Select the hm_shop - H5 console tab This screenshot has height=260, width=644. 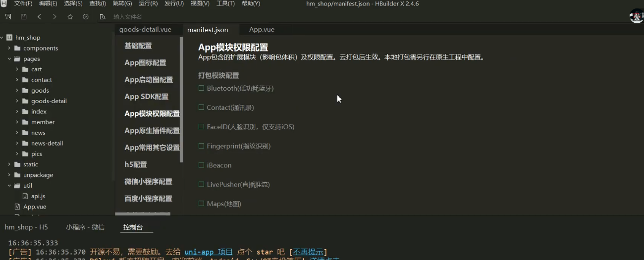tap(26, 227)
